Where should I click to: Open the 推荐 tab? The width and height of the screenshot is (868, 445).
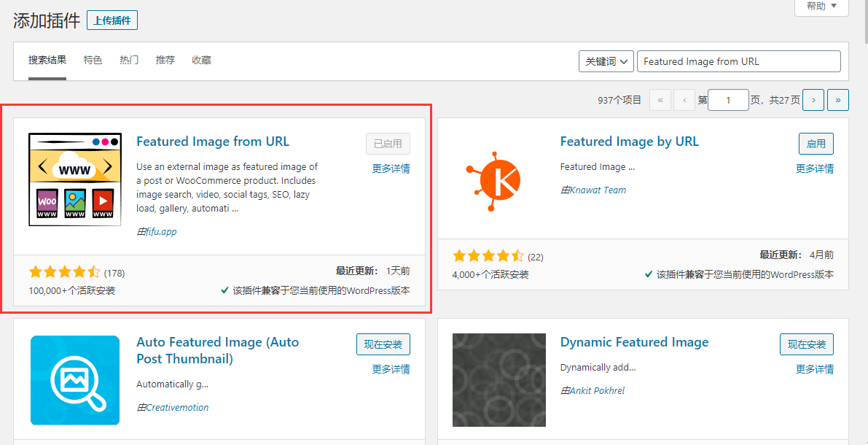click(x=165, y=61)
